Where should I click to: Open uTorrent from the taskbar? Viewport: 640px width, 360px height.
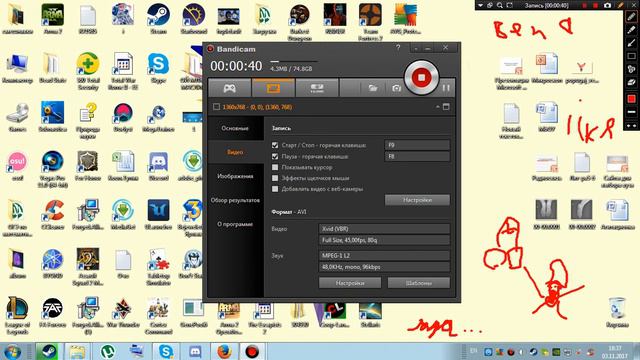point(108,351)
